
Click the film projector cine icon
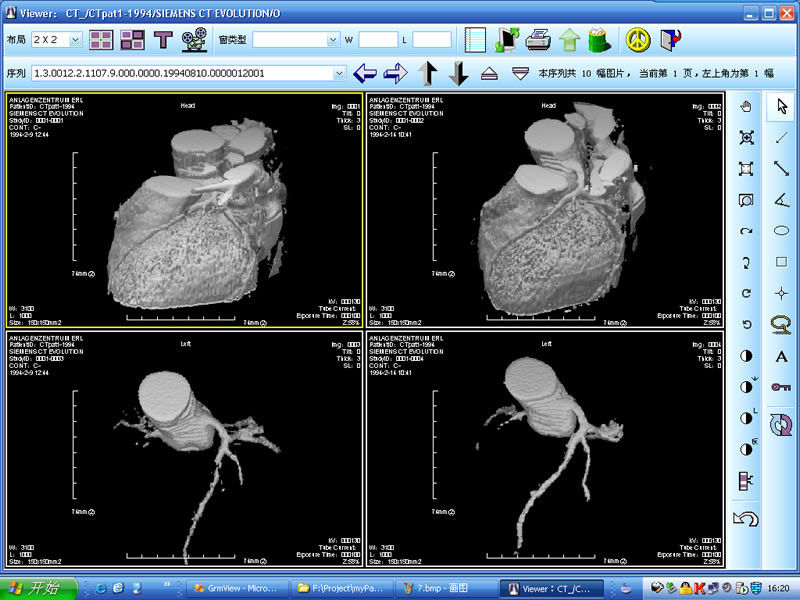click(191, 40)
